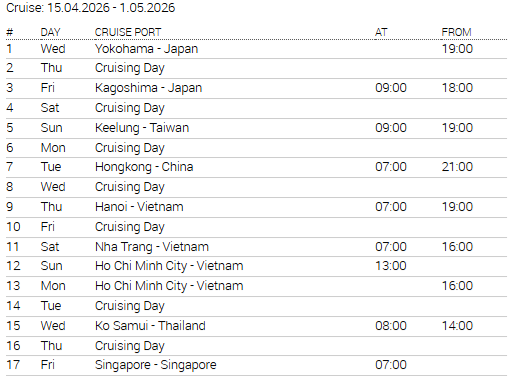Click Singapore - Singapore final port
The image size is (510, 376).
click(x=155, y=365)
